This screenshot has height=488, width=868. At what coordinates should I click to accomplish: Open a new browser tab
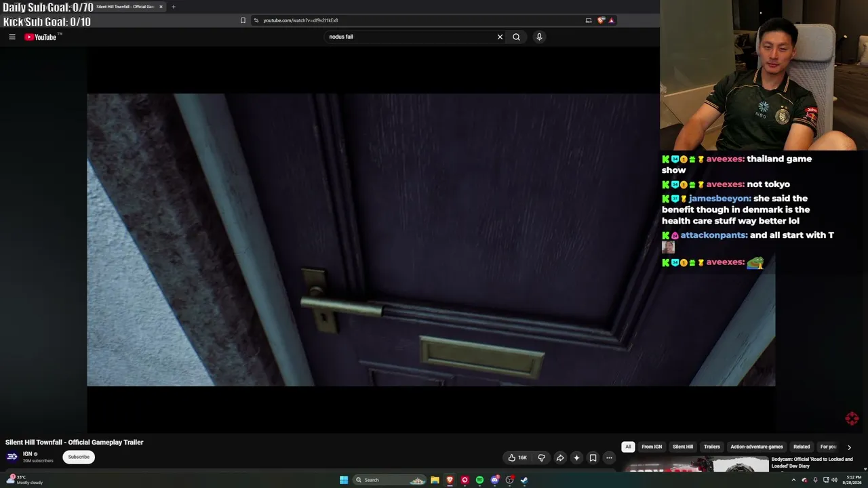(173, 7)
